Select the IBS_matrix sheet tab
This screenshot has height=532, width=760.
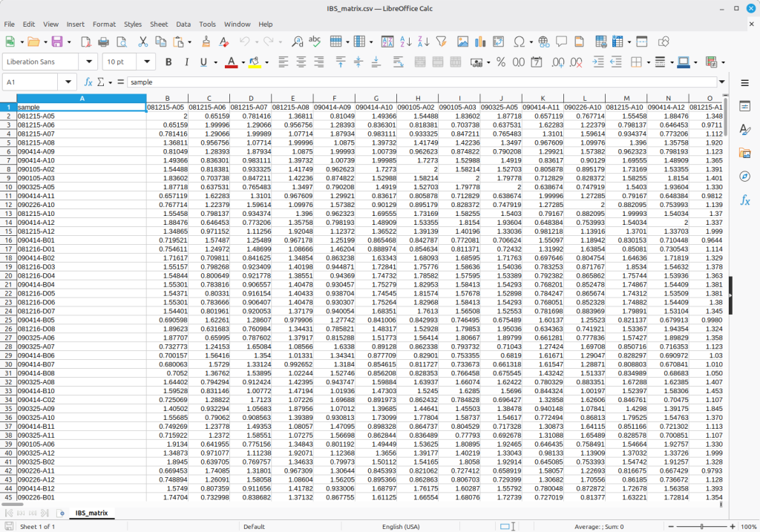(x=92, y=513)
